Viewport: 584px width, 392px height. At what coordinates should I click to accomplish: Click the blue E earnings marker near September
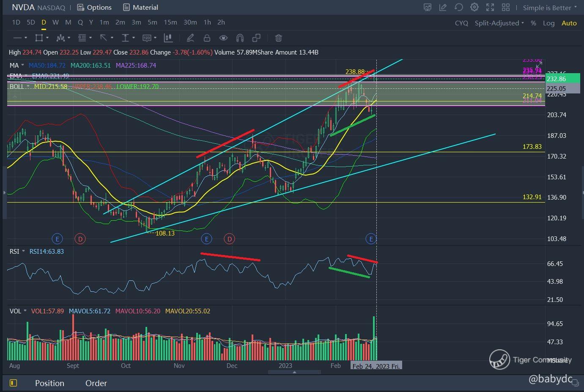click(x=57, y=239)
